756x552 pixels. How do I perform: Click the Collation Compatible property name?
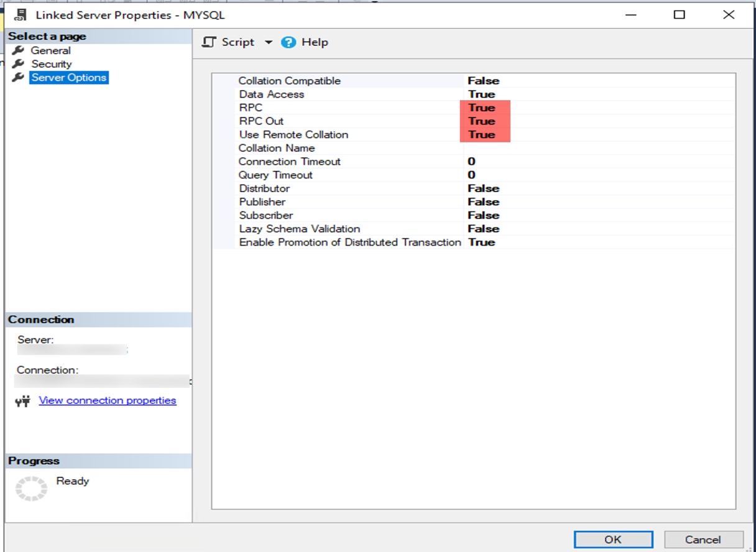(290, 81)
